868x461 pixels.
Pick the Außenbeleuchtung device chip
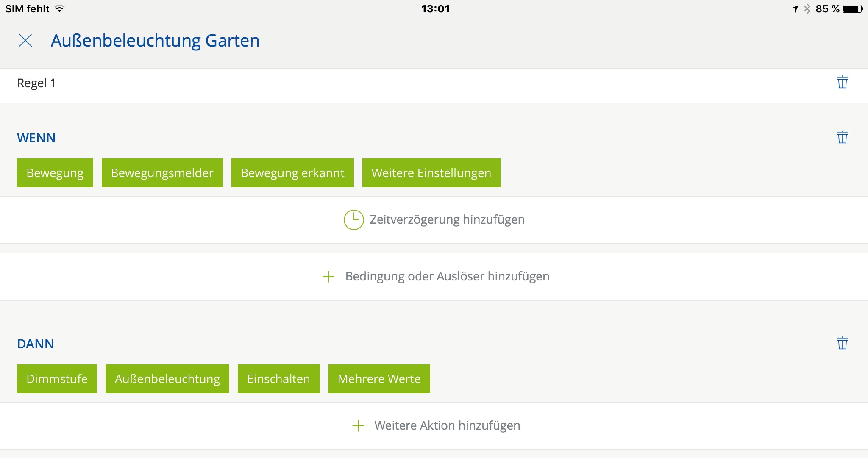(167, 379)
